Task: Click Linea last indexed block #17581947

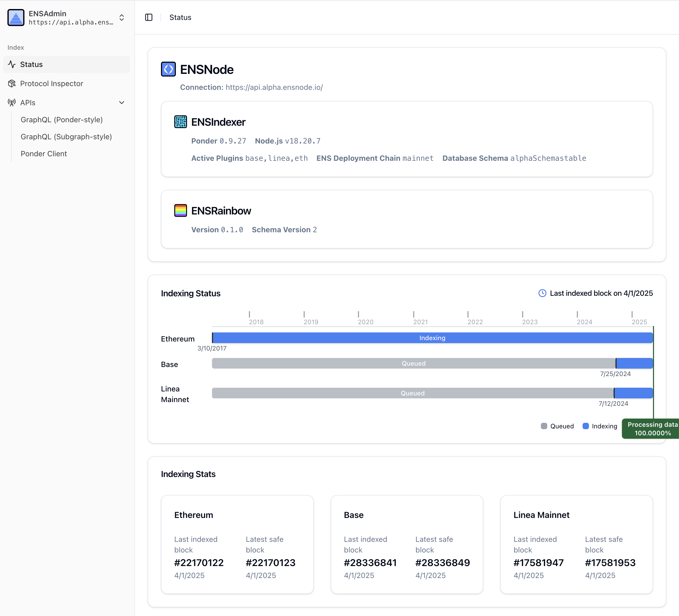Action: 538,562
